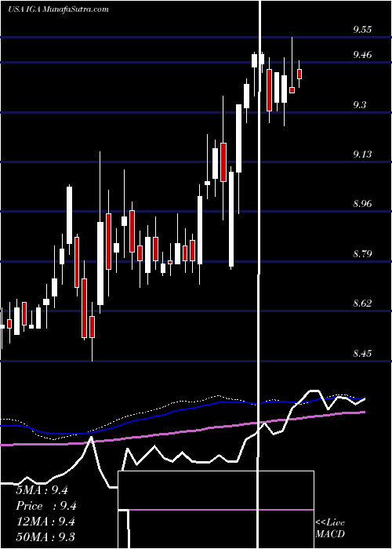Click the '12MA : 9.4' legend text
This screenshot has width=392, height=549.
[46, 522]
